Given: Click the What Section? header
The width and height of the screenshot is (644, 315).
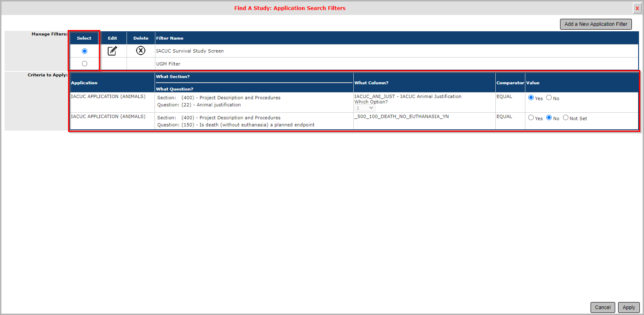Looking at the screenshot, I should point(172,77).
